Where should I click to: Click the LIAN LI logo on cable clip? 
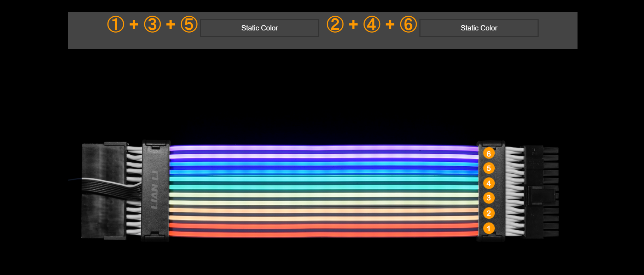tap(155, 190)
